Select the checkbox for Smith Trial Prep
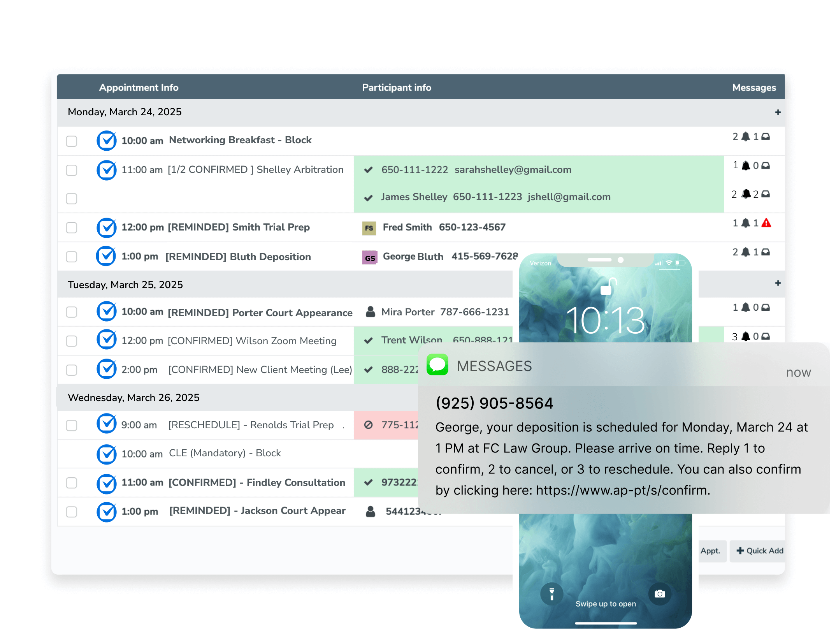The image size is (836, 644). 72,228
